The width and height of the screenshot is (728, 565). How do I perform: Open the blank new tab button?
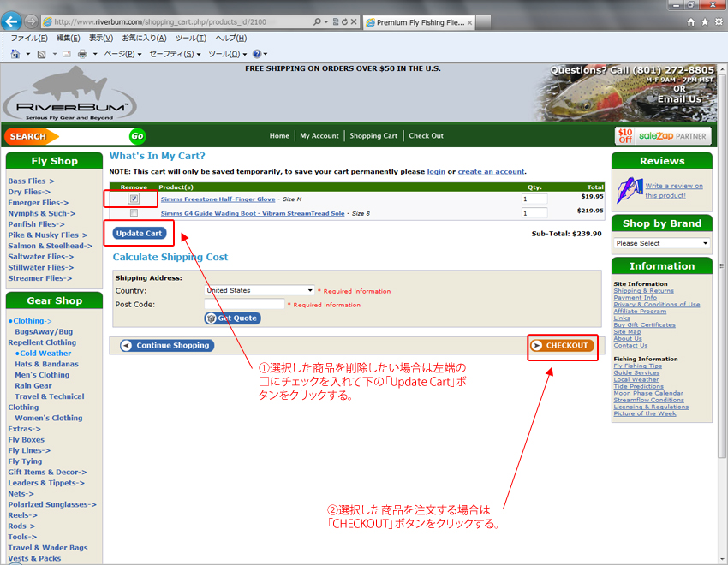[x=483, y=22]
